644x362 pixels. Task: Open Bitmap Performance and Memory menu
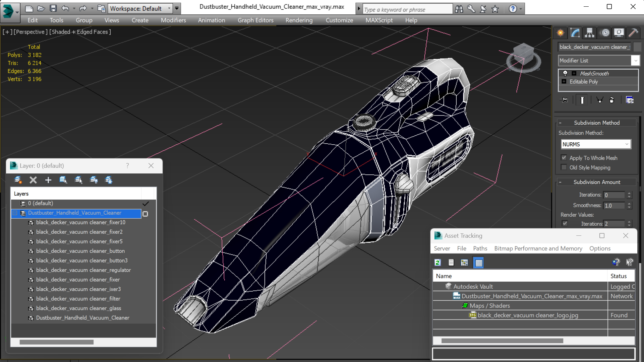[538, 248]
